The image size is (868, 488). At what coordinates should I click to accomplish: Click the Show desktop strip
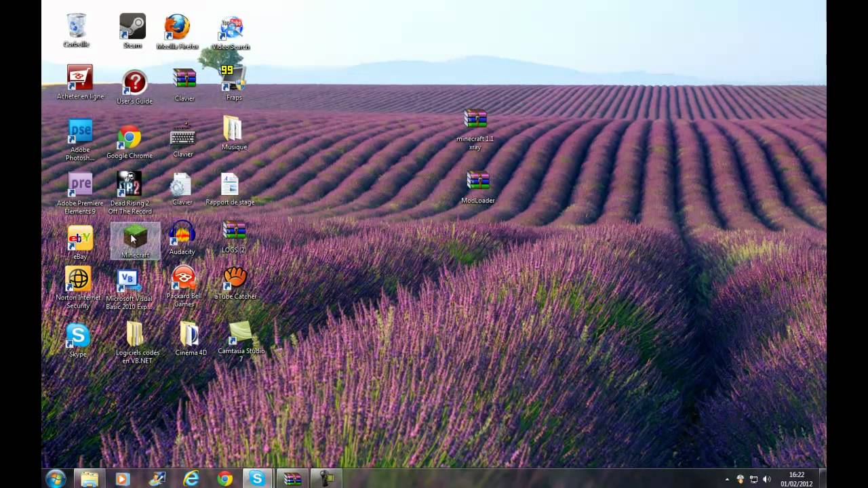(822, 479)
